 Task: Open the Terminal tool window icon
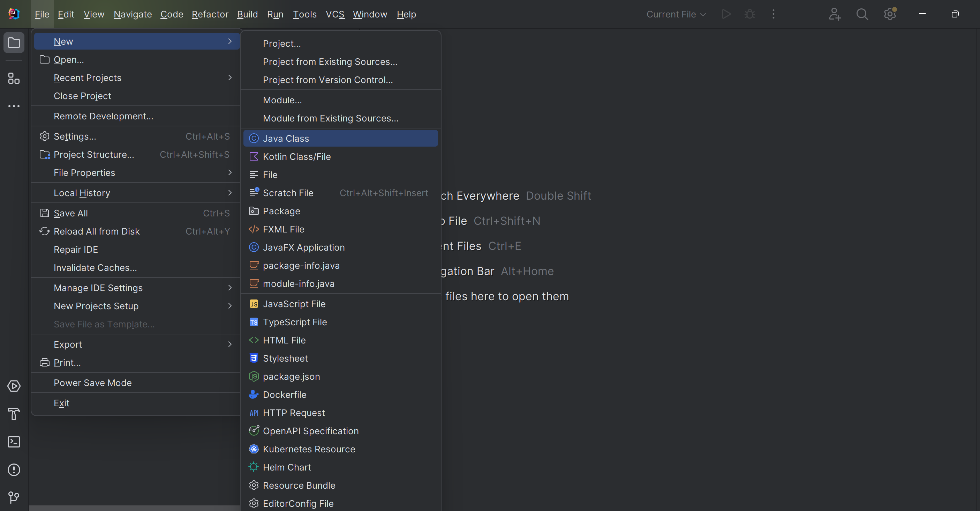(14, 442)
